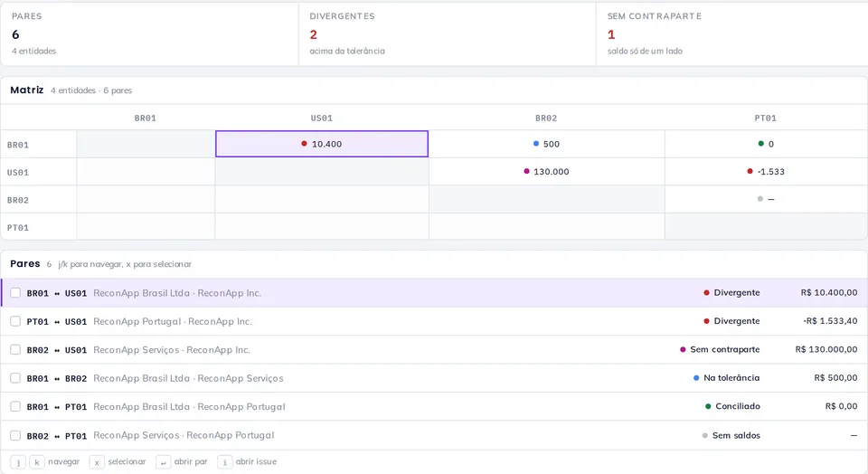This screenshot has height=474, width=868.
Task: Click the DIVERGENTES summary card showing 2
Action: coord(448,33)
